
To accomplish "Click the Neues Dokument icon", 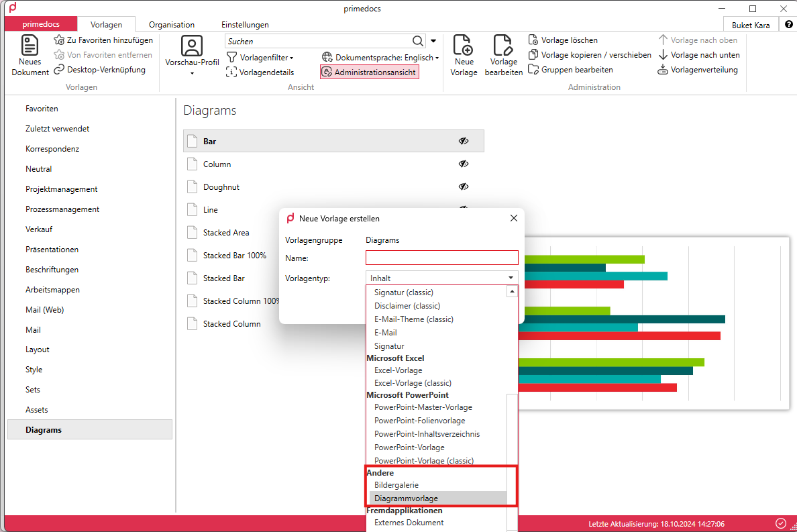I will coord(30,46).
